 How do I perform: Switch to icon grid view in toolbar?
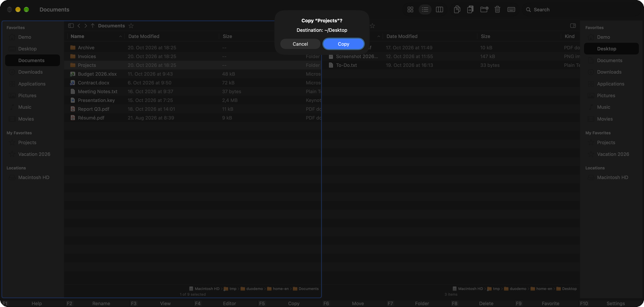point(410,10)
